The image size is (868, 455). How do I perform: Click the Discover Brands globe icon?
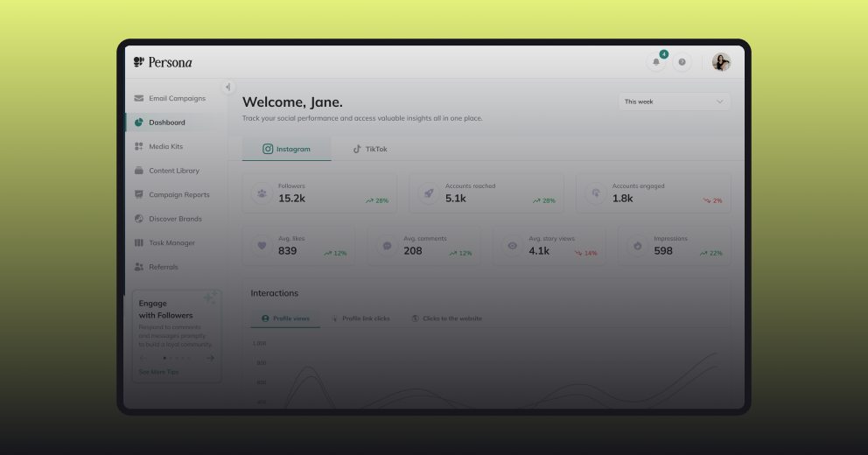[x=139, y=219]
